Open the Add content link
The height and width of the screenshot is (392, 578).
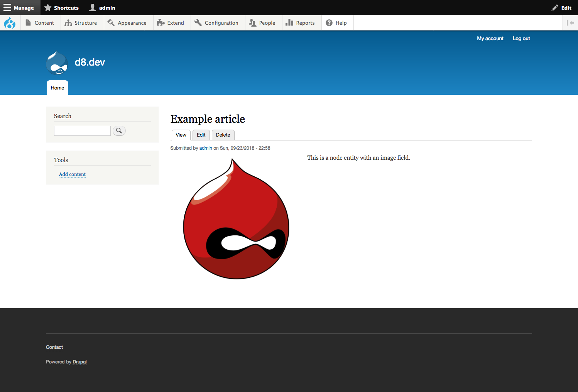[x=72, y=174]
